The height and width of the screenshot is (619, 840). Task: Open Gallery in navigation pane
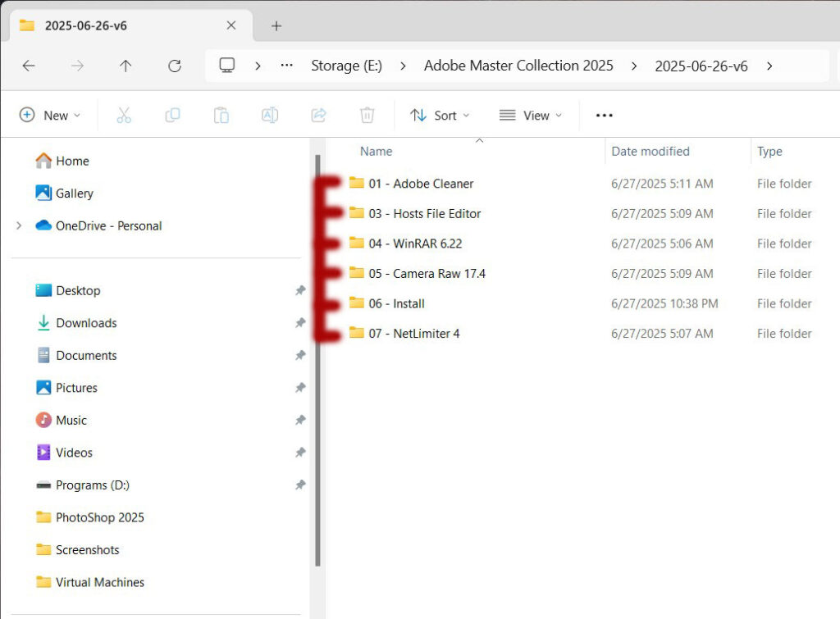click(64, 193)
